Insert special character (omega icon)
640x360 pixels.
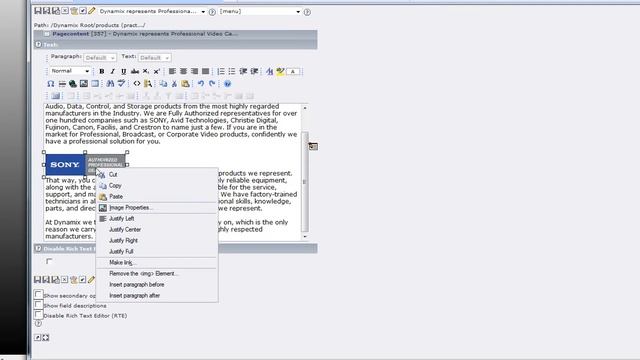click(51, 84)
